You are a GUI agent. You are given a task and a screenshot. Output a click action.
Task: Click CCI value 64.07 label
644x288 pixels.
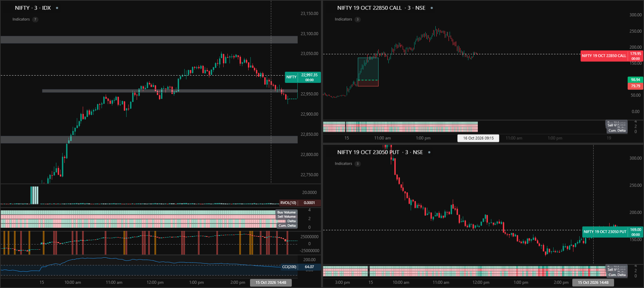[x=309, y=267]
